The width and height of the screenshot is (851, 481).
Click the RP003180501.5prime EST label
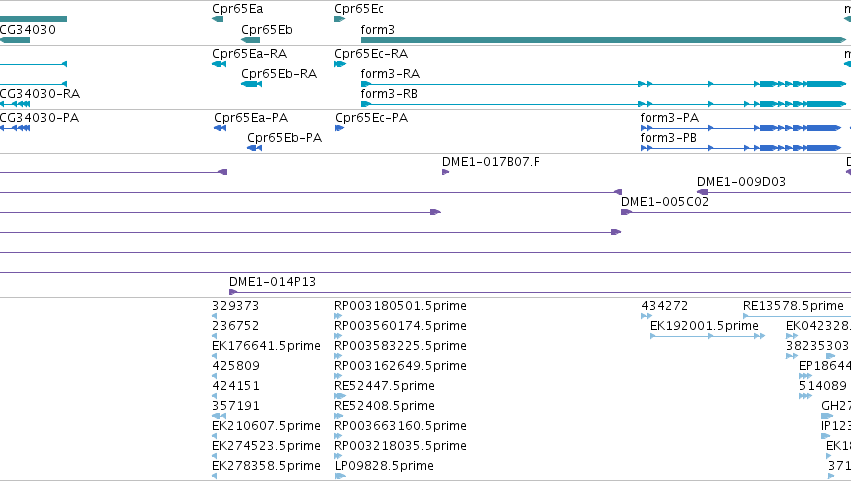pyautogui.click(x=401, y=306)
